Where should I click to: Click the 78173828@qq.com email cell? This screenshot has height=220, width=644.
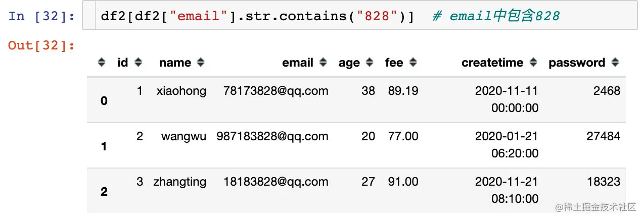click(x=275, y=91)
